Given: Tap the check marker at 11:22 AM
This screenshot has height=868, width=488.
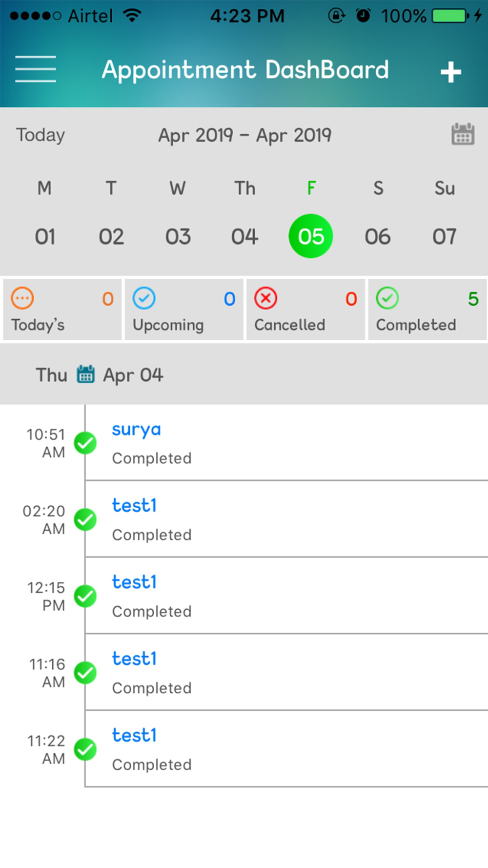Looking at the screenshot, I should pos(85,749).
